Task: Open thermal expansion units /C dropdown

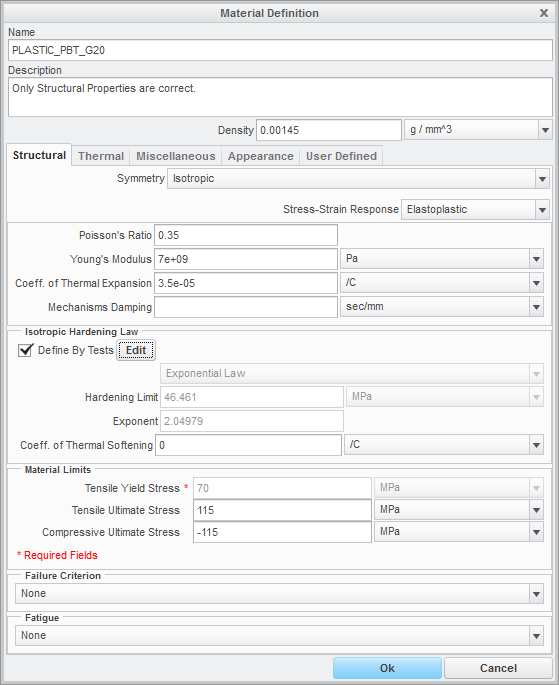Action: pyautogui.click(x=442, y=283)
